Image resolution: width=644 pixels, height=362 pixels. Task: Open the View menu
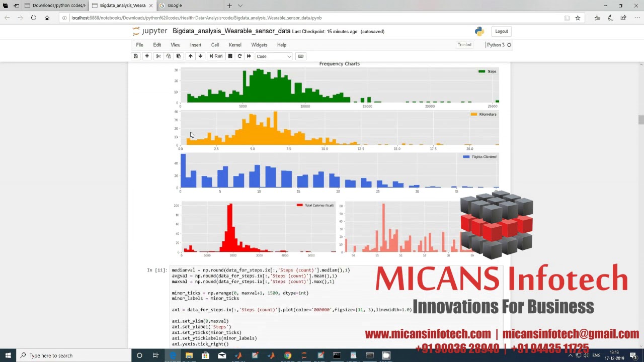(x=175, y=45)
